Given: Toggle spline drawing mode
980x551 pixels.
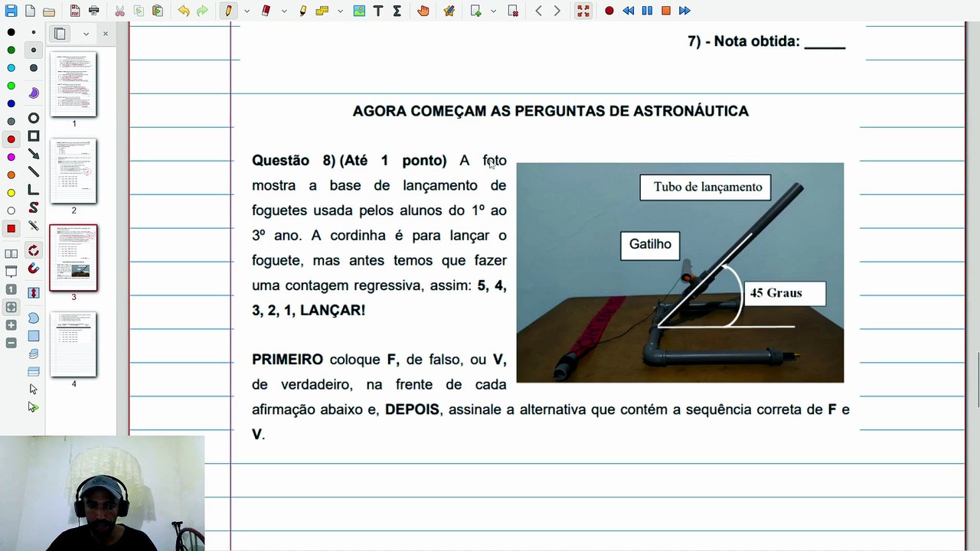Looking at the screenshot, I should [34, 207].
